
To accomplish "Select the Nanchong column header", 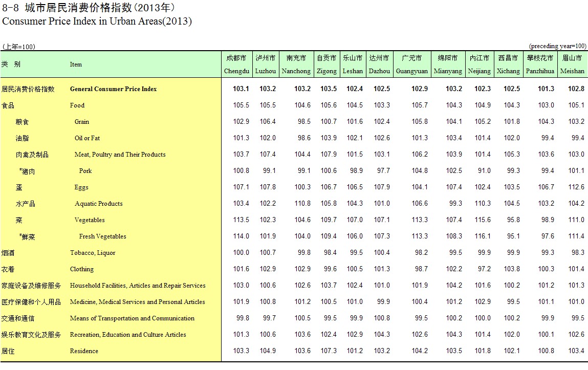I will (x=296, y=64).
